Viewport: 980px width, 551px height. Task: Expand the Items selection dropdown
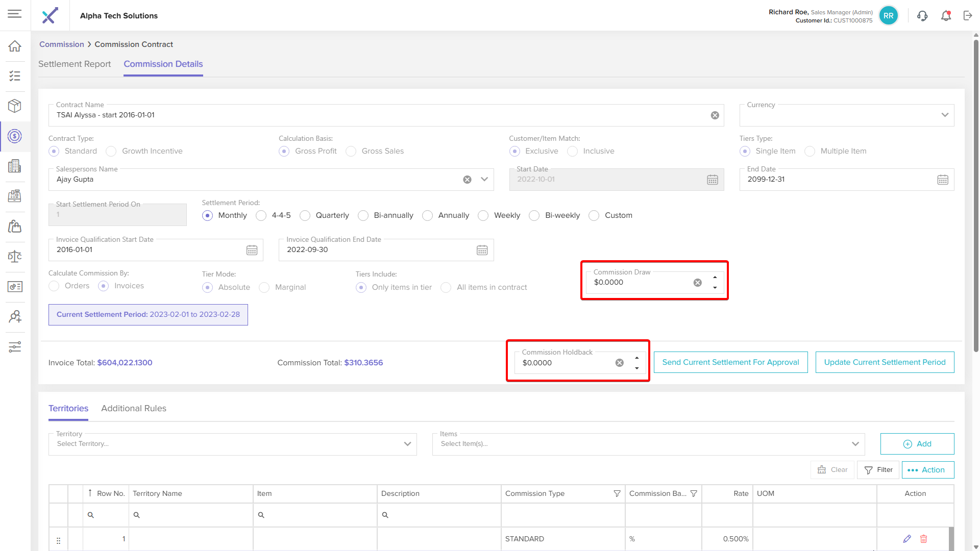point(855,444)
